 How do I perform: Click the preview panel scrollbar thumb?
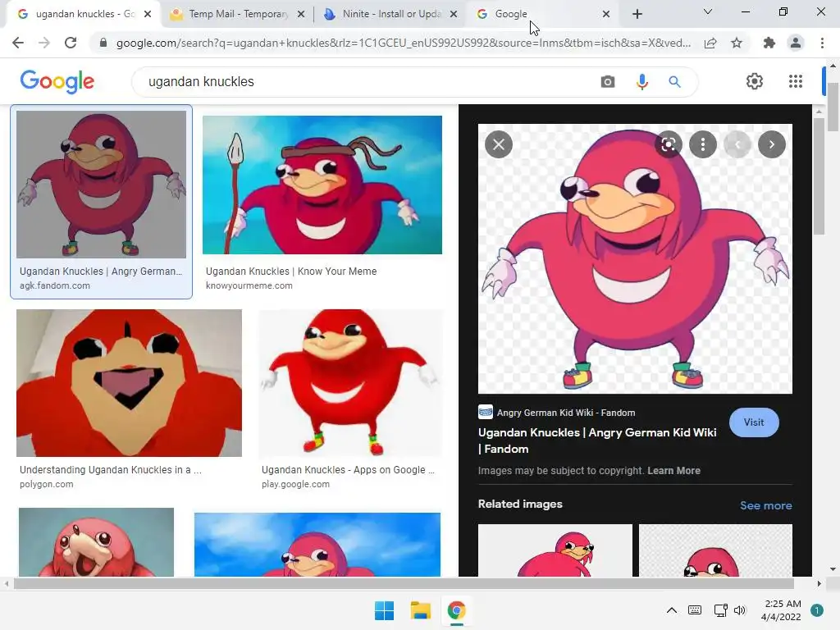click(x=819, y=176)
